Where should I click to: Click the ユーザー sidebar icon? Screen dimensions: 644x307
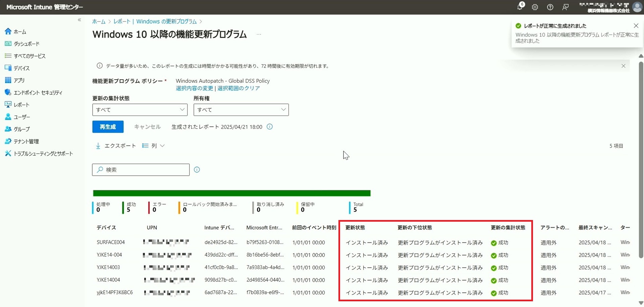[x=8, y=117]
